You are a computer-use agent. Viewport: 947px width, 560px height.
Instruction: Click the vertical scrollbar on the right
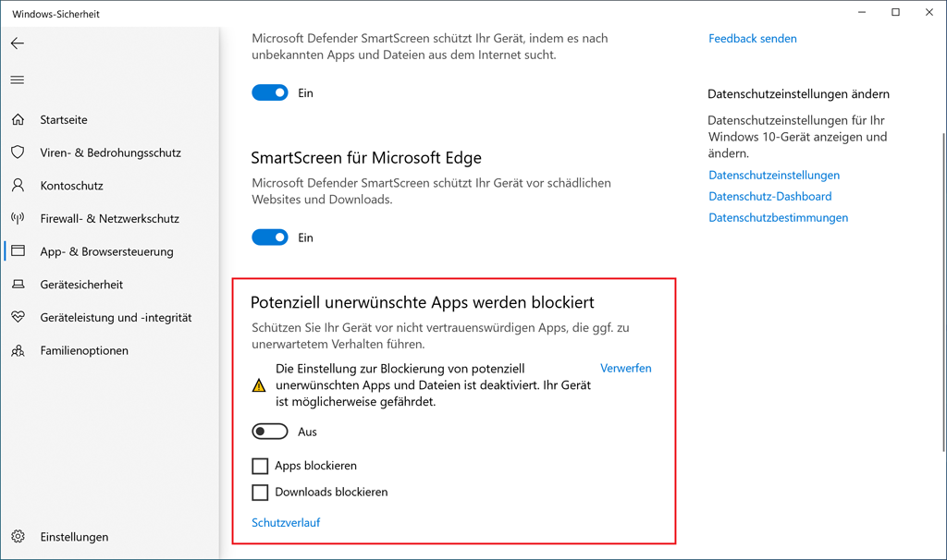(941, 277)
